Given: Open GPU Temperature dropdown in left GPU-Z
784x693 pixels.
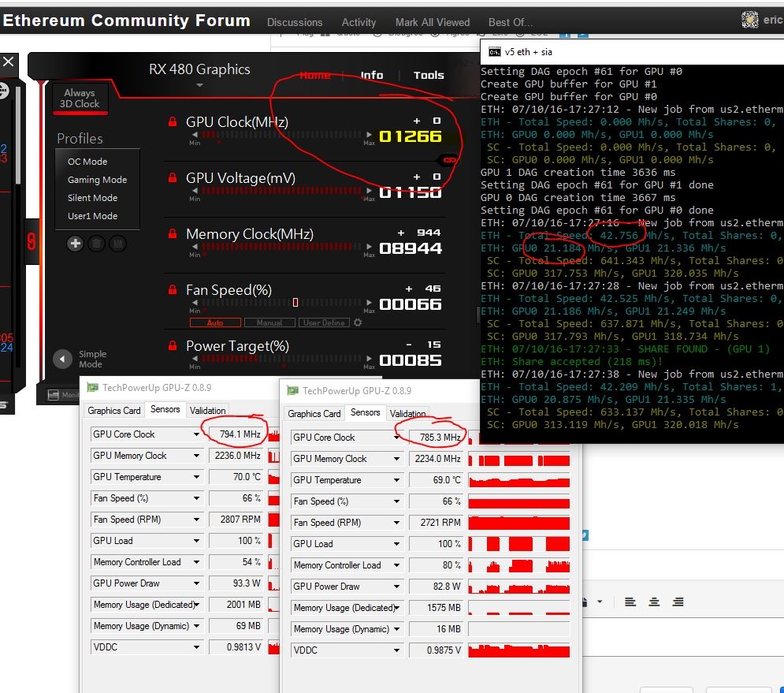Looking at the screenshot, I should pos(196,477).
